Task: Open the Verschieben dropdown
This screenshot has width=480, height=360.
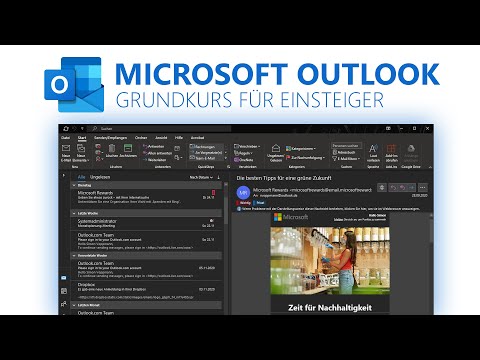Action: pyautogui.click(x=247, y=146)
